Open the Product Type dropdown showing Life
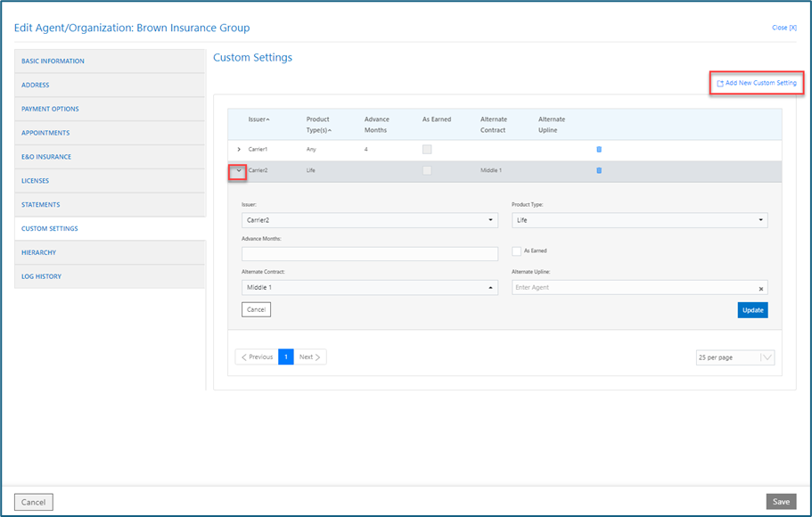Image resolution: width=812 pixels, height=517 pixels. coord(640,220)
